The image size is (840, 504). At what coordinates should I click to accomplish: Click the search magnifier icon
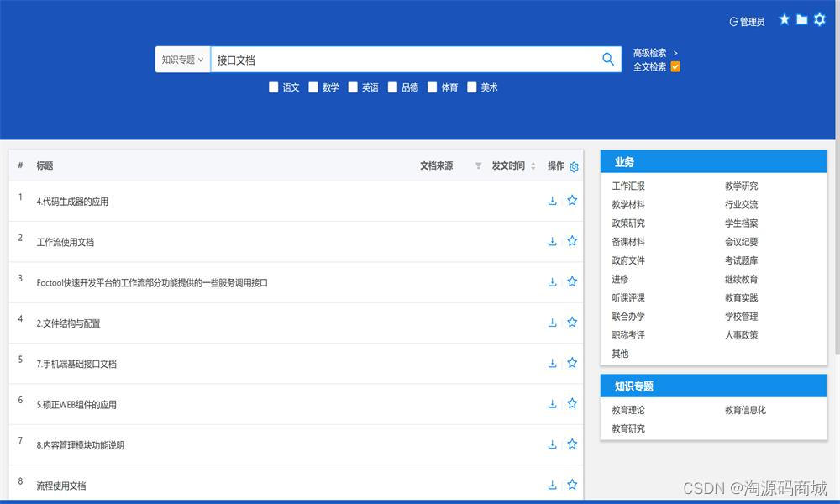[607, 59]
